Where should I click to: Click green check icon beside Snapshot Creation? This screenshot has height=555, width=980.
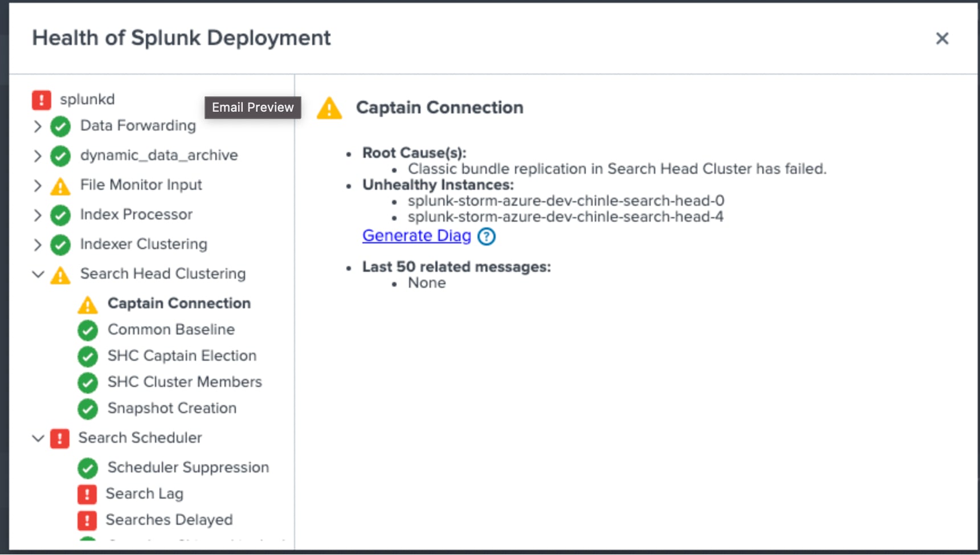click(x=88, y=409)
